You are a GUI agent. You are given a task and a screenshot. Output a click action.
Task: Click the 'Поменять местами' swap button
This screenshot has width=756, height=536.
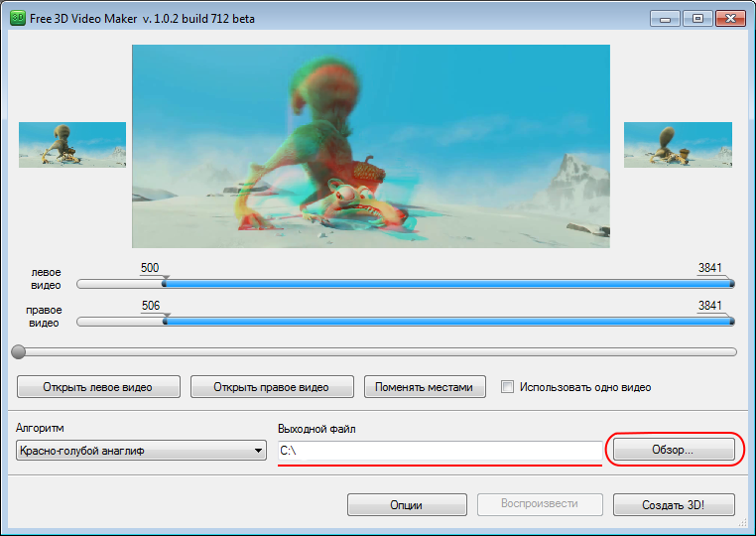[425, 387]
